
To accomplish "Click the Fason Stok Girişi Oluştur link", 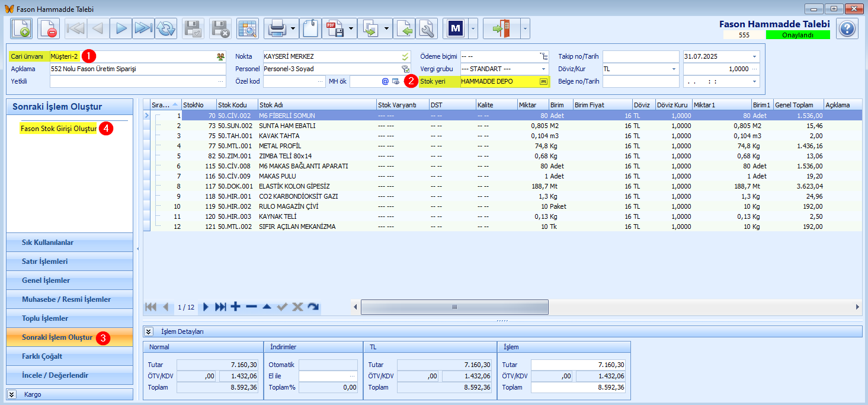I will (58, 128).
